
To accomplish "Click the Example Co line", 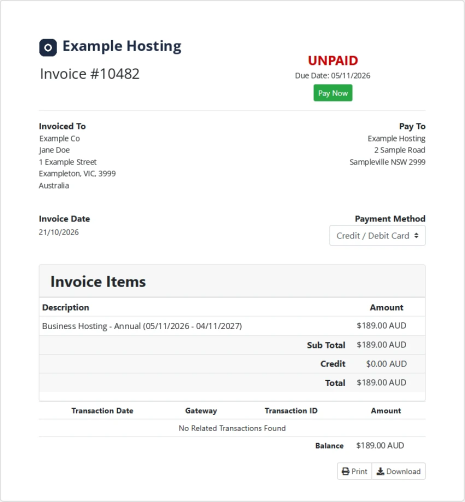I will (x=59, y=138).
